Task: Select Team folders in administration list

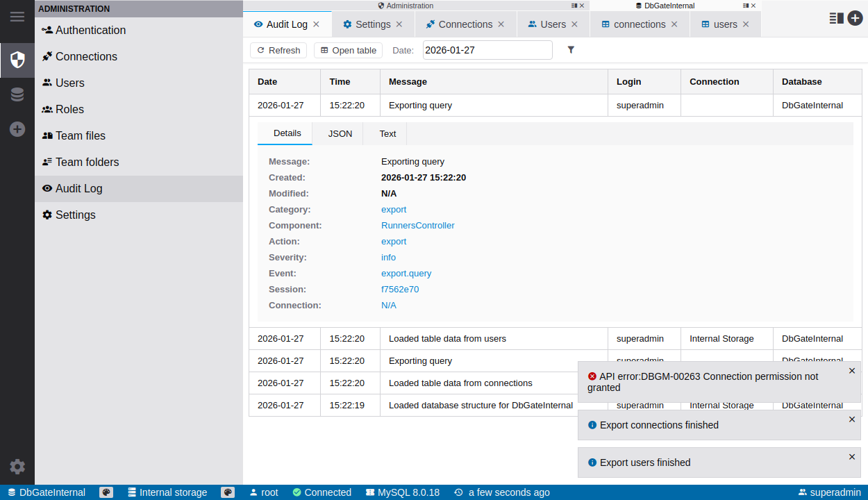Action: pyautogui.click(x=87, y=162)
